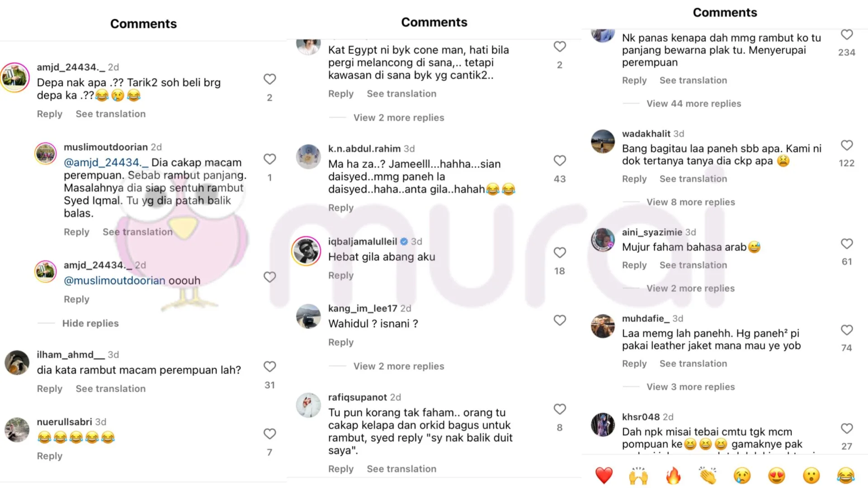This screenshot has height=488, width=868.
Task: Tap the surprised face emoji reaction
Action: (x=811, y=475)
